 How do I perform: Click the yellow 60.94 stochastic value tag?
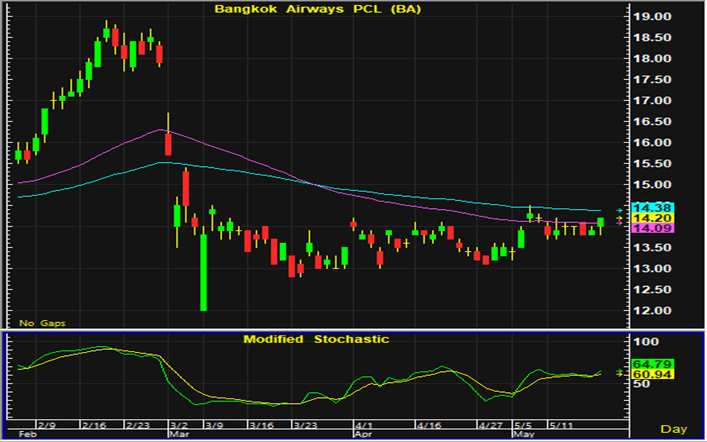653,374
